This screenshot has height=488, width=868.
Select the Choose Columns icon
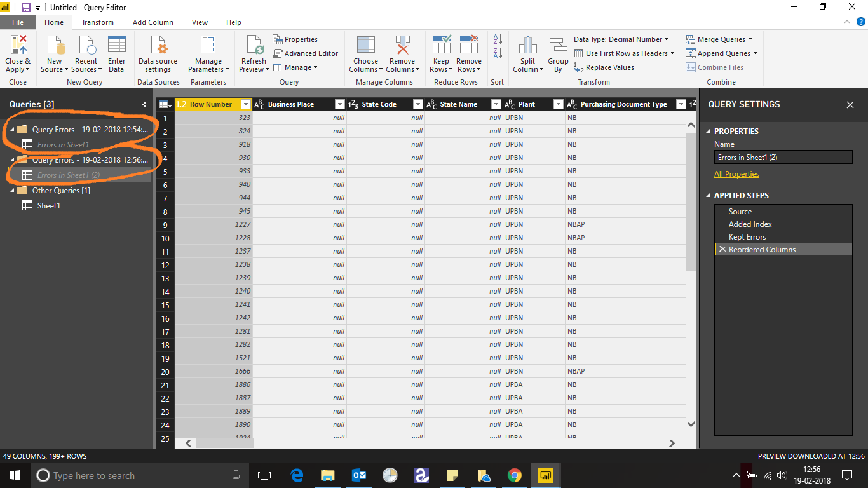pyautogui.click(x=365, y=46)
